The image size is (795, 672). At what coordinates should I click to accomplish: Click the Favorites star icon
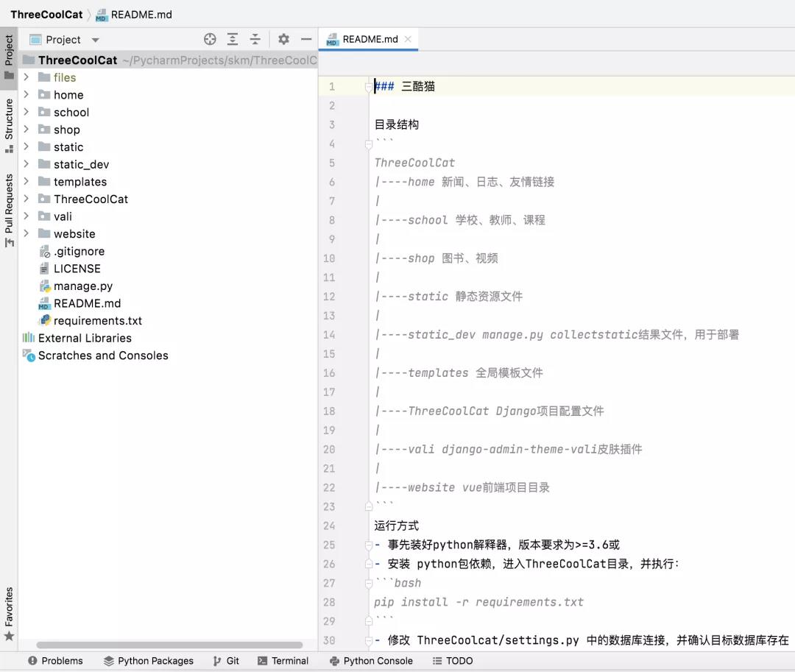tap(9, 636)
